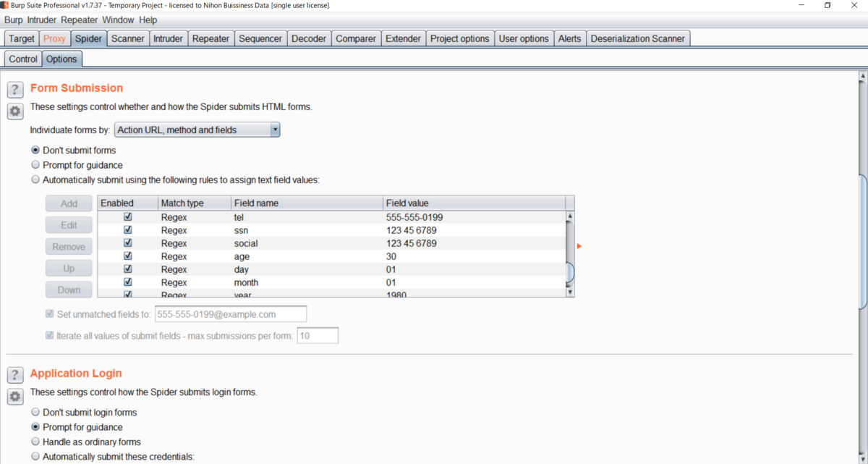
Task: Switch to the Decoder tab
Action: [309, 38]
